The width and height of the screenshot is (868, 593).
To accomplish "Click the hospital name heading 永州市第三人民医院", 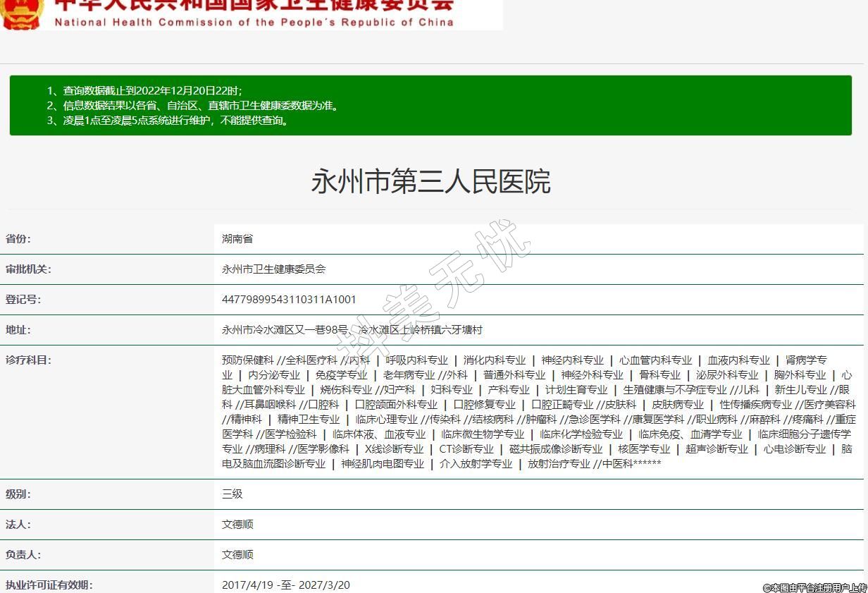I will coord(430,182).
